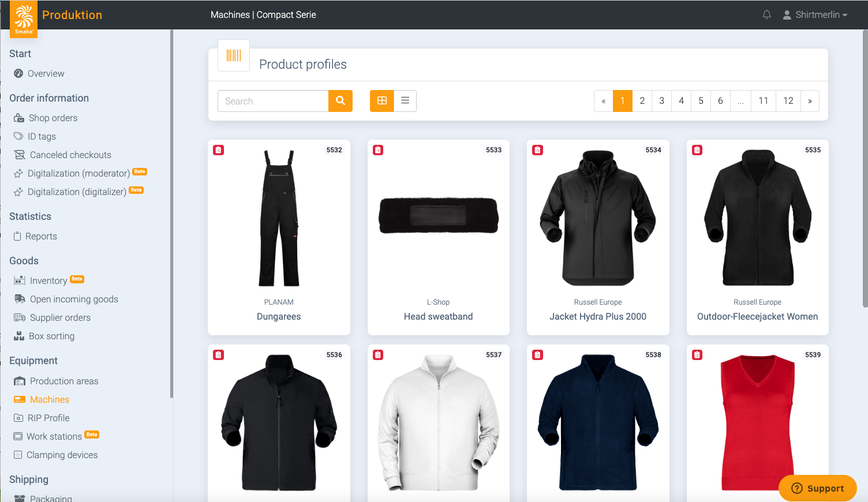Open Outdoor-Fleecejacket Women product title
The image size is (868, 502).
pos(757,317)
